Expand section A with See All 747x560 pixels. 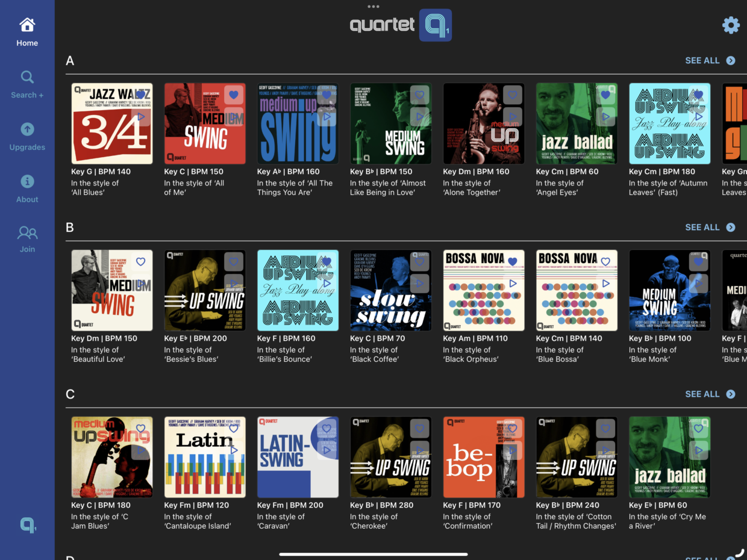point(710,61)
